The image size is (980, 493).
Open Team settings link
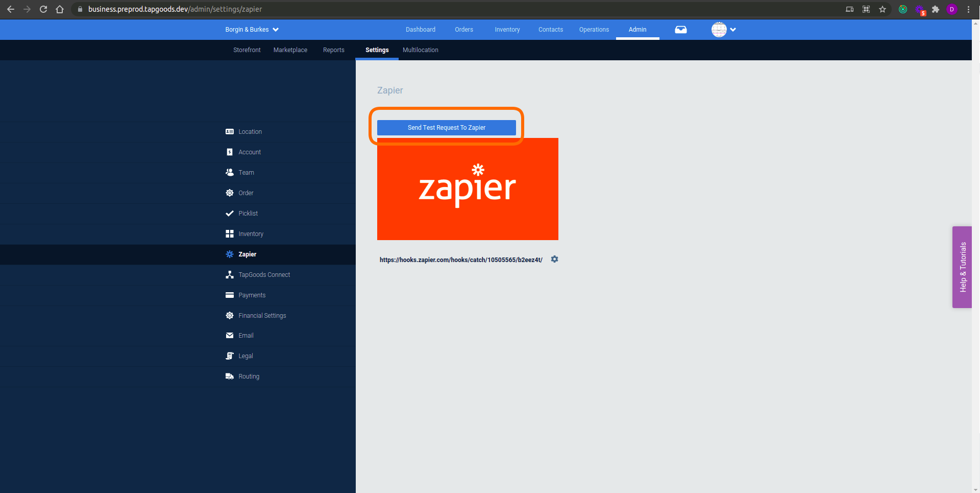point(247,173)
